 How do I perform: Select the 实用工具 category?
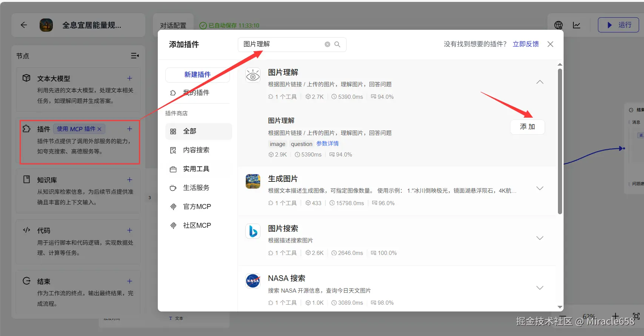199,169
